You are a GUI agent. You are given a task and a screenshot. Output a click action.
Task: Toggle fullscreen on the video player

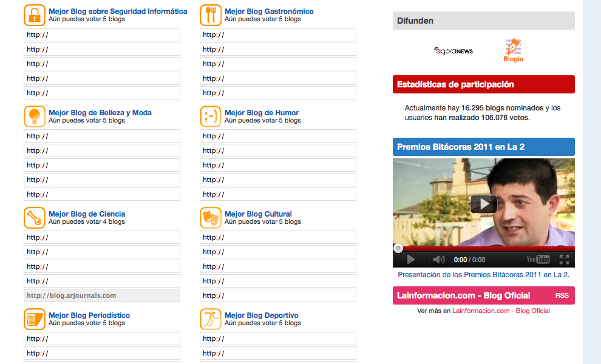[564, 260]
